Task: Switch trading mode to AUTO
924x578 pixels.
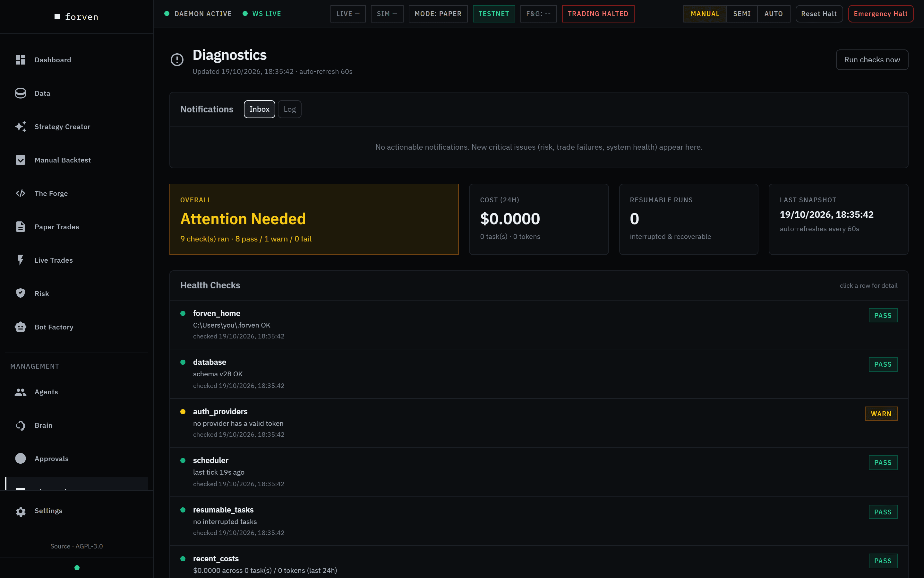Action: tap(774, 14)
